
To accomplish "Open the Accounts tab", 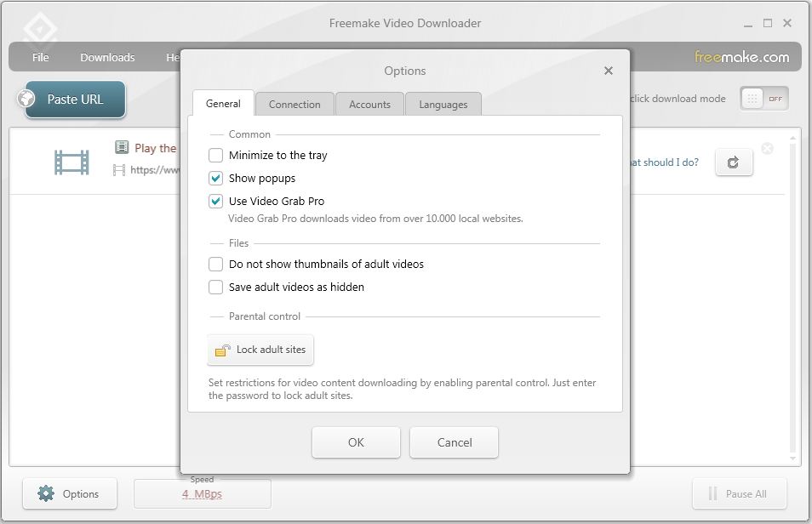I will click(x=369, y=104).
